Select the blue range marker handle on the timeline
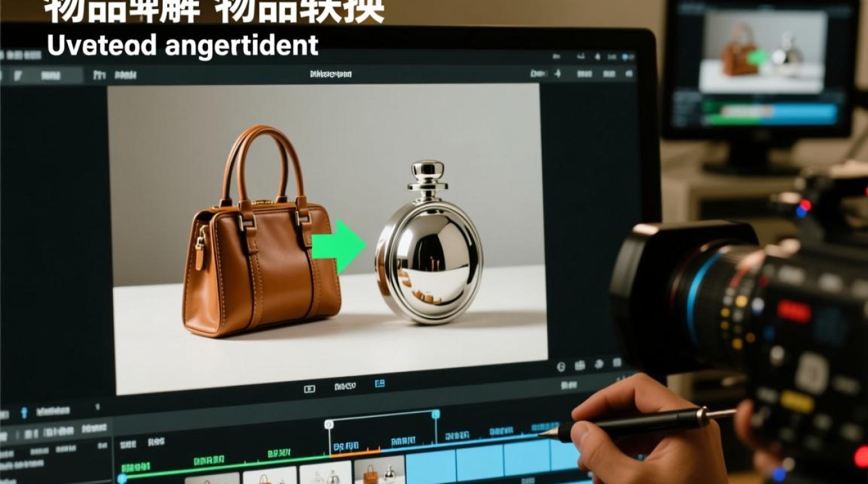The width and height of the screenshot is (868, 484). pyautogui.click(x=436, y=414)
